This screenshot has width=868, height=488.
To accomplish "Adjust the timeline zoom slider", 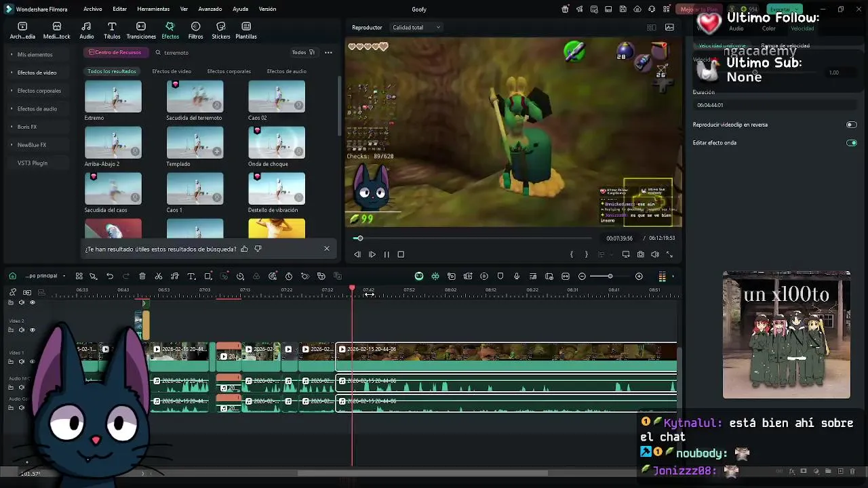I will click(x=610, y=277).
